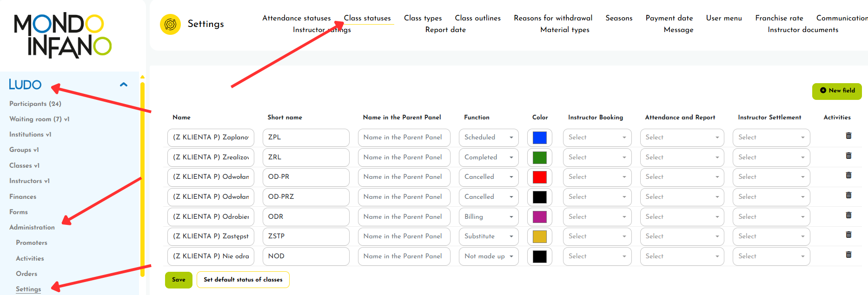The height and width of the screenshot is (295, 868).
Task: Delete the ZPL status row
Action: tap(848, 136)
